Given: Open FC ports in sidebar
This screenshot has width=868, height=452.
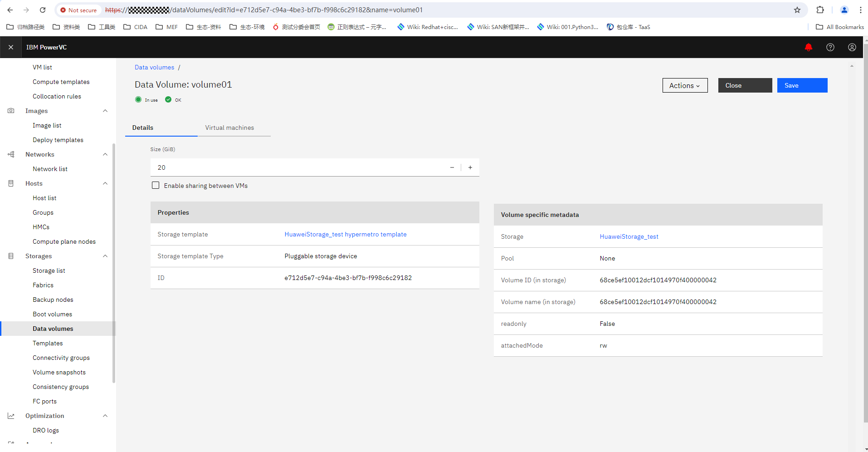Looking at the screenshot, I should pos(44,401).
